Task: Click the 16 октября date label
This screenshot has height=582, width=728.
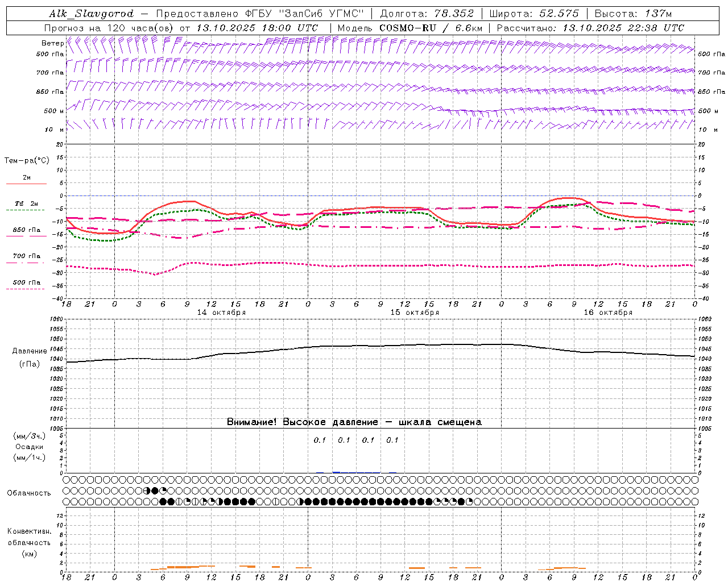Action: (608, 313)
